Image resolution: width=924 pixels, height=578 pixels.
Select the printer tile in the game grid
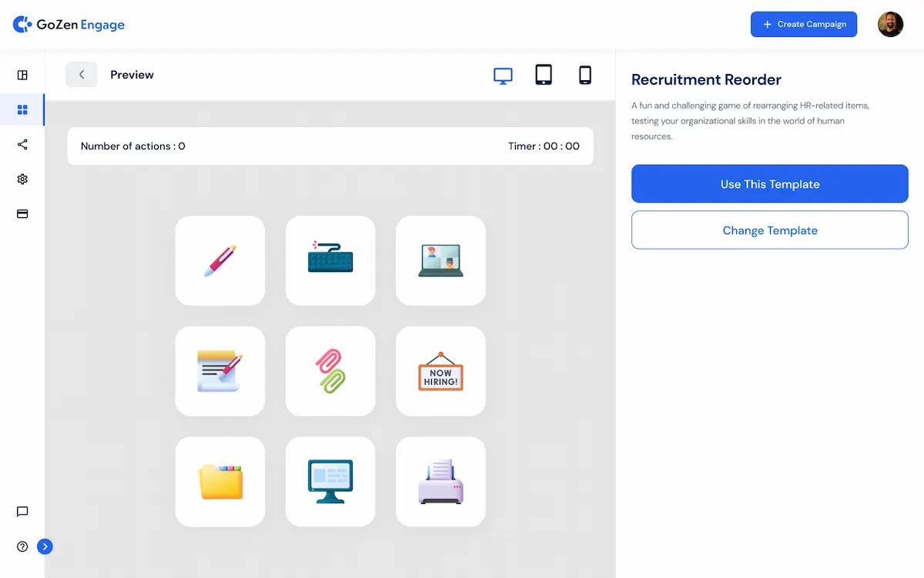pyautogui.click(x=440, y=482)
